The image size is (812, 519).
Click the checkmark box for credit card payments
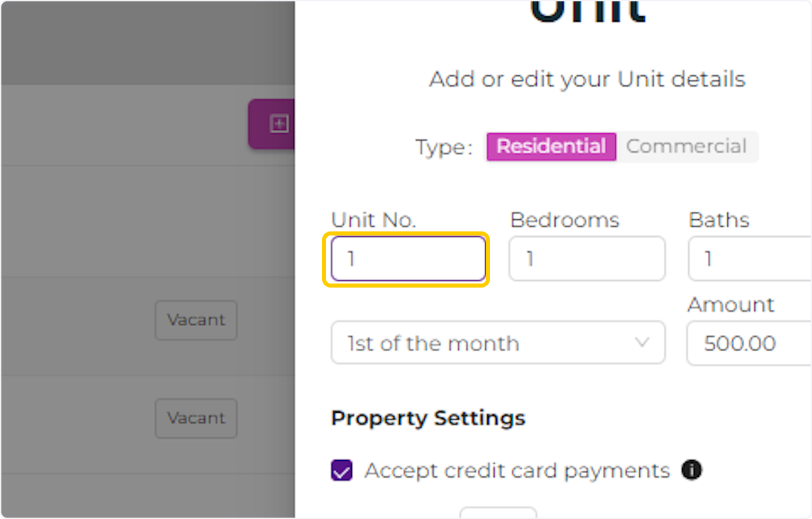[x=342, y=470]
